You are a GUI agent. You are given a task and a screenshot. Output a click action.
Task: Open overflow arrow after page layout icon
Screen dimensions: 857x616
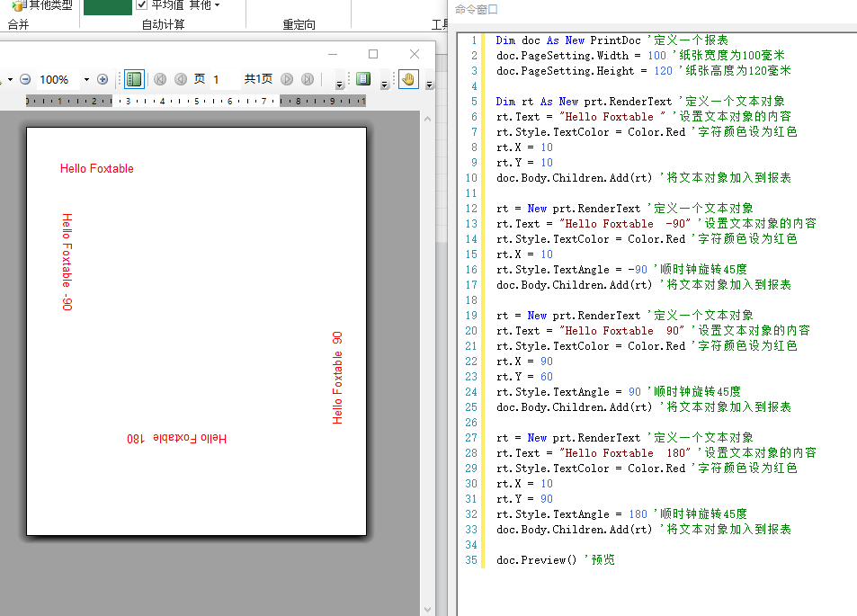click(x=385, y=85)
